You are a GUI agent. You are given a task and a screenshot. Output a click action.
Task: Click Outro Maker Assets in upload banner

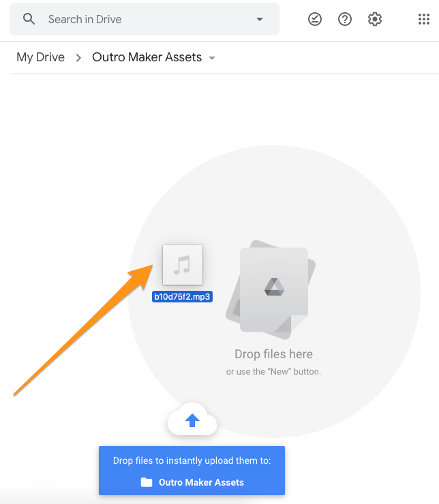[201, 482]
